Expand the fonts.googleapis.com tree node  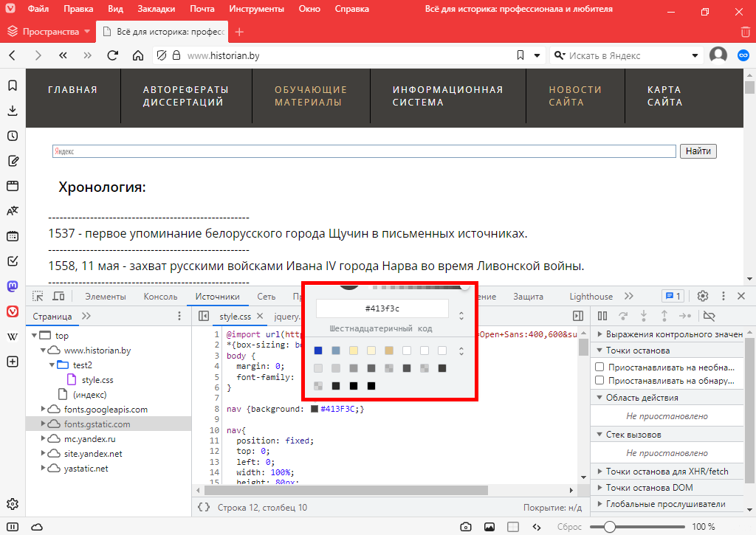[44, 410]
